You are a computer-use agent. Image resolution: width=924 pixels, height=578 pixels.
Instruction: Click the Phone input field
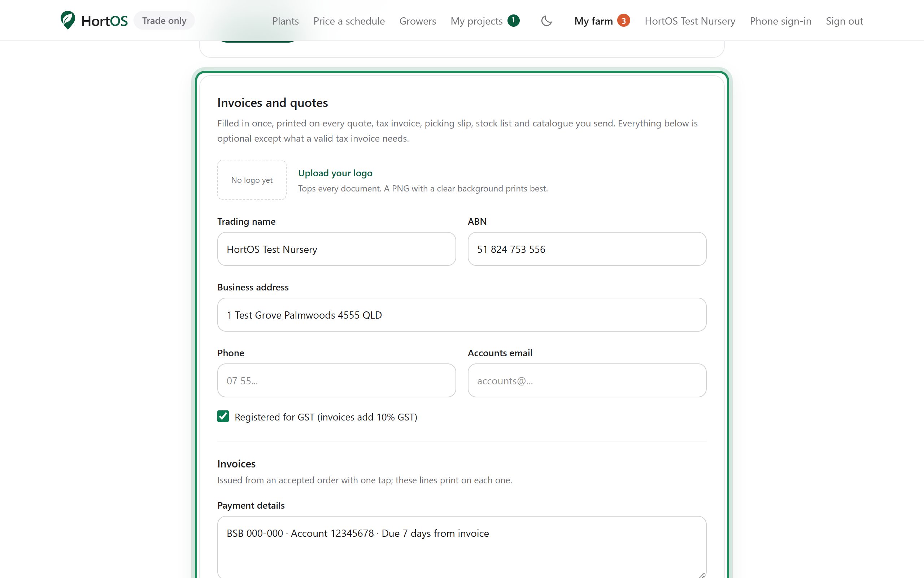pos(336,380)
